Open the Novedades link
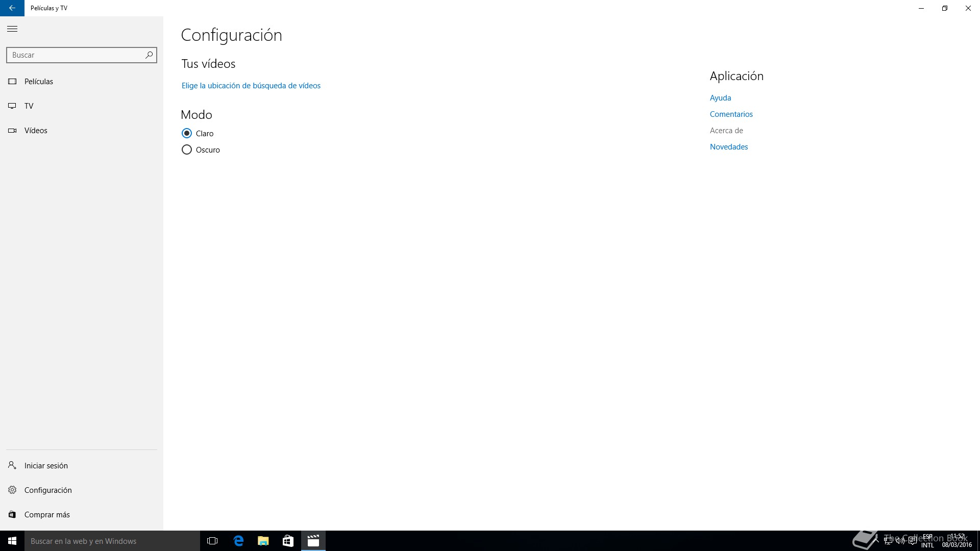980x551 pixels. click(728, 147)
